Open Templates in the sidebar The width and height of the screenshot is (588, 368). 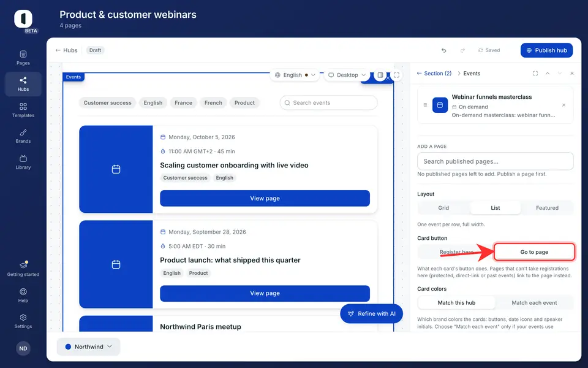(23, 110)
